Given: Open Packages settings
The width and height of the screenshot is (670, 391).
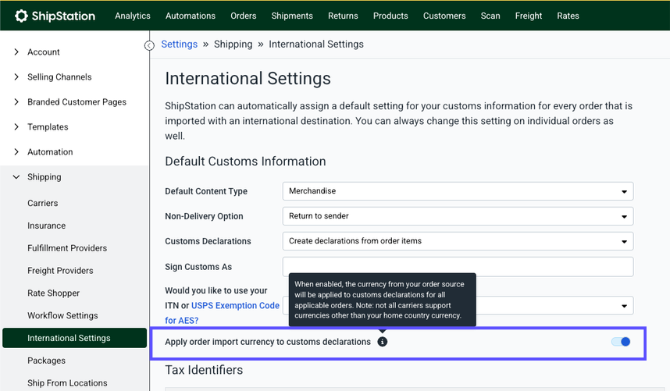Looking at the screenshot, I should tap(46, 361).
